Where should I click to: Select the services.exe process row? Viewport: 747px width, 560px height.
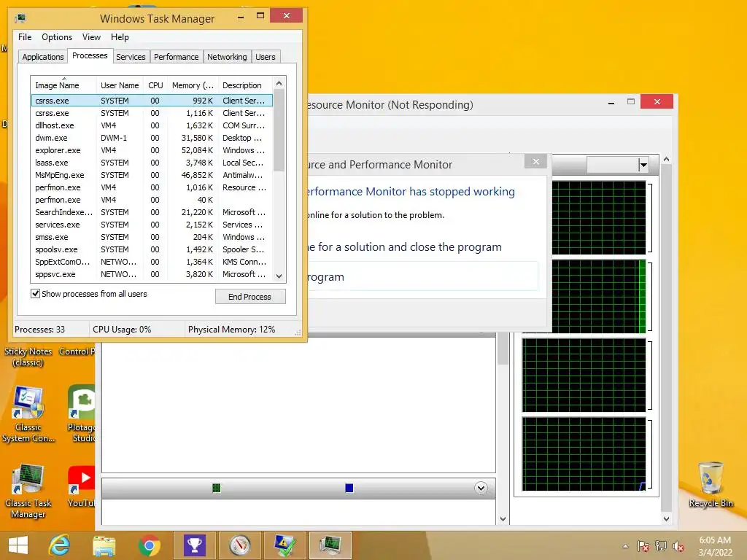pos(152,225)
